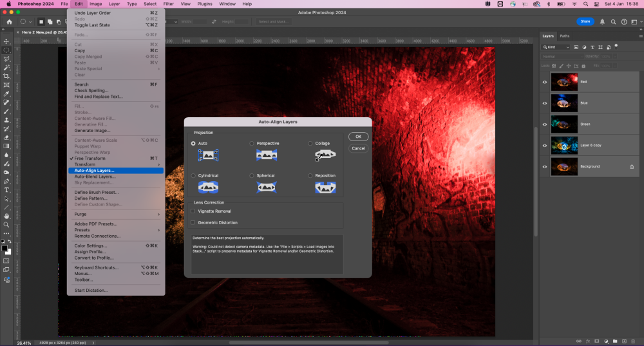Choose the Hand tool

(6, 216)
